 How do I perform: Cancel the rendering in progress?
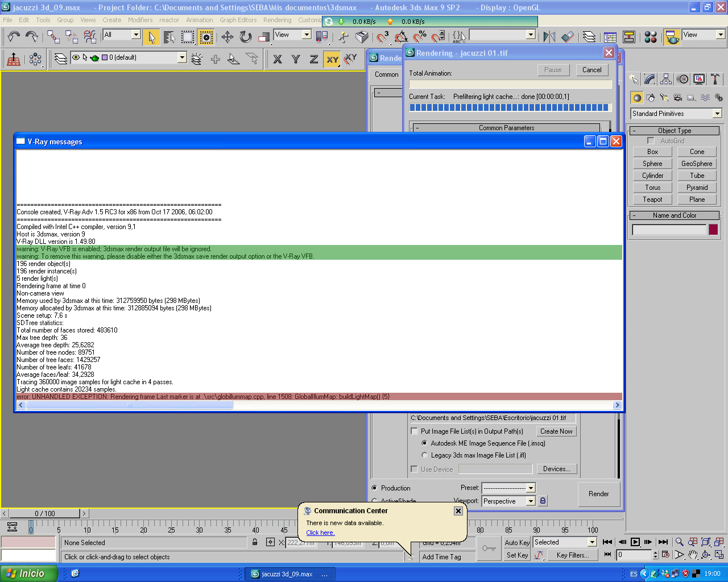click(592, 70)
